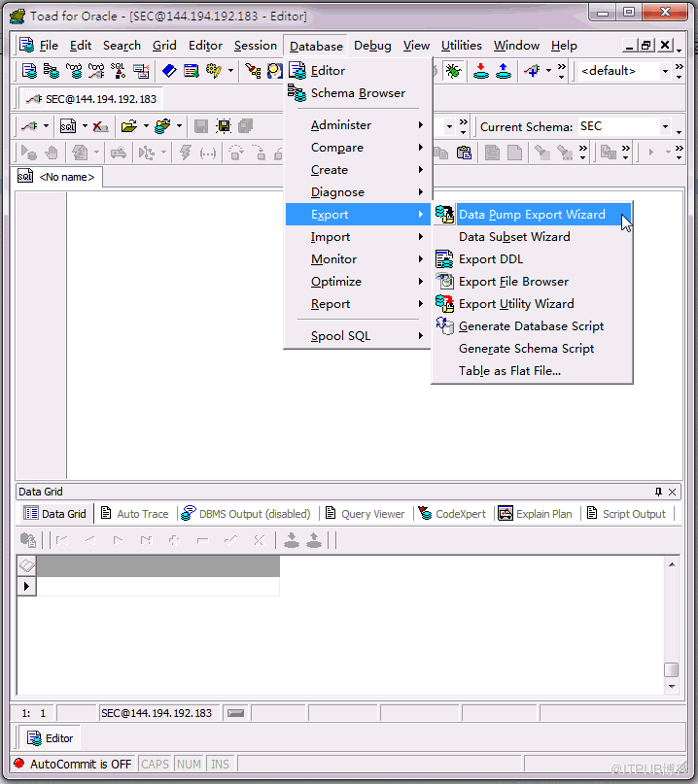Click the blue book toolbar icon
698x784 pixels.
[x=169, y=71]
